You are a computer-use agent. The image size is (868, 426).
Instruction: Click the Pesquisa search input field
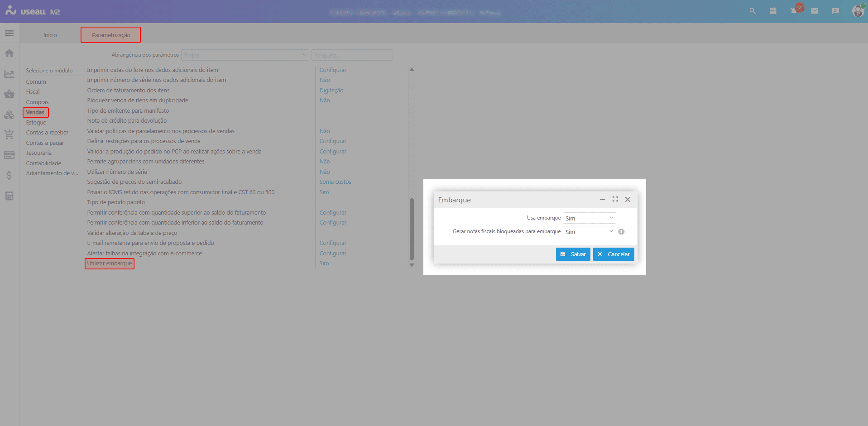click(352, 55)
